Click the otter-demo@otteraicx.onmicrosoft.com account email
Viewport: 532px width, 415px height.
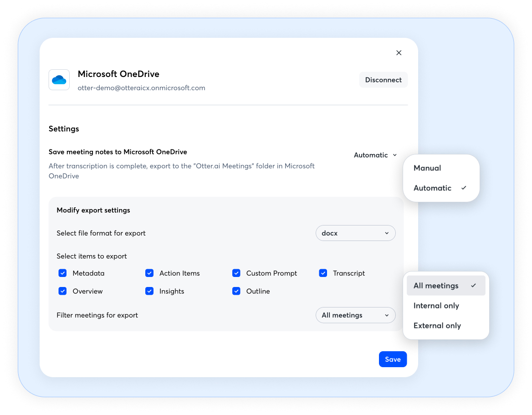pyautogui.click(x=141, y=88)
